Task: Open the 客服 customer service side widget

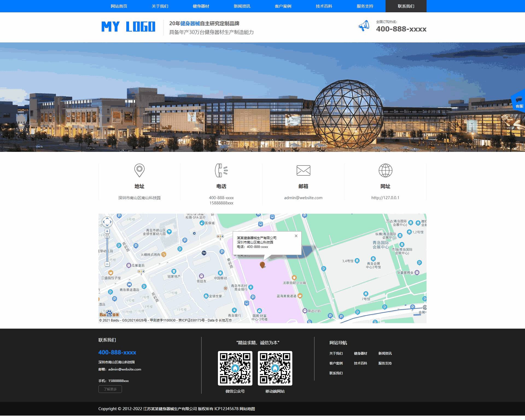Action: tap(519, 103)
